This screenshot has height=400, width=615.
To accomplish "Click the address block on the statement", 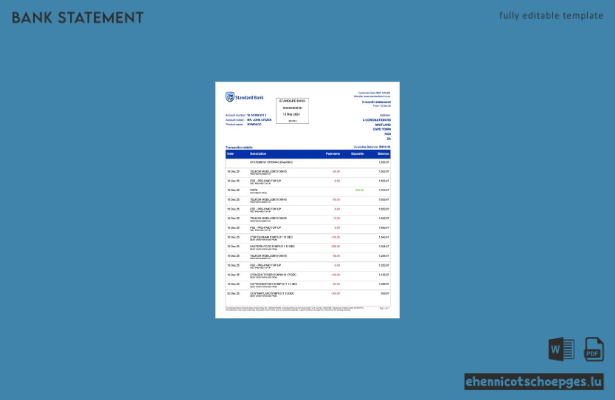I will point(377,127).
